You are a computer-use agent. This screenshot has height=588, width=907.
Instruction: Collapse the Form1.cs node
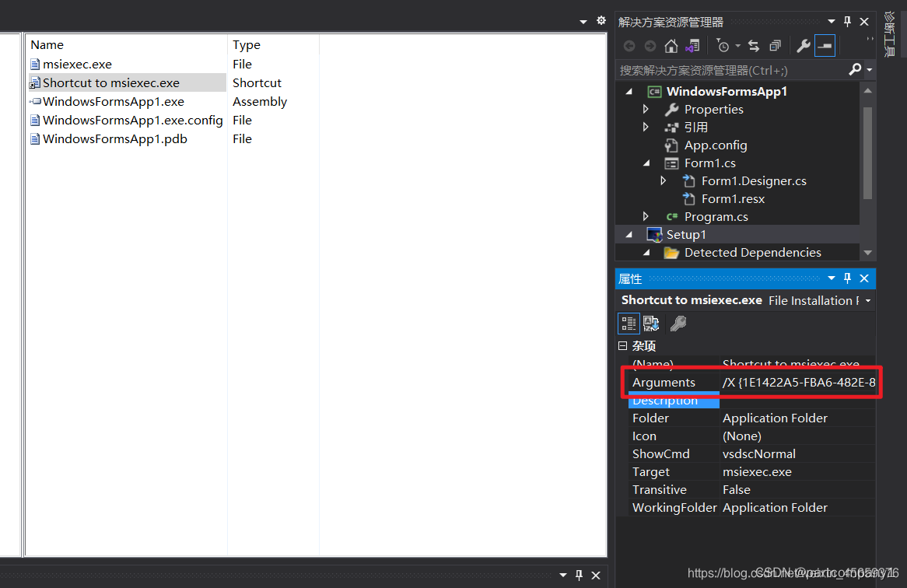[x=646, y=163]
